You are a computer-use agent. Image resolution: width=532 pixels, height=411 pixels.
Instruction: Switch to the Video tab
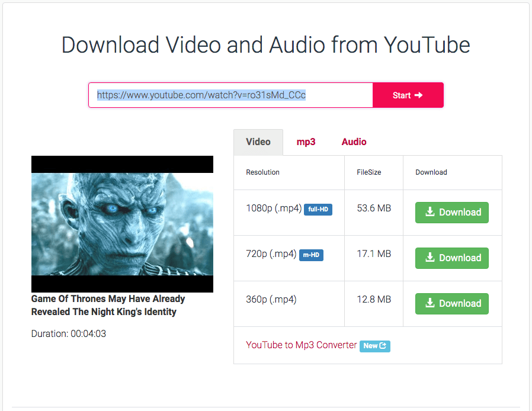coord(258,142)
